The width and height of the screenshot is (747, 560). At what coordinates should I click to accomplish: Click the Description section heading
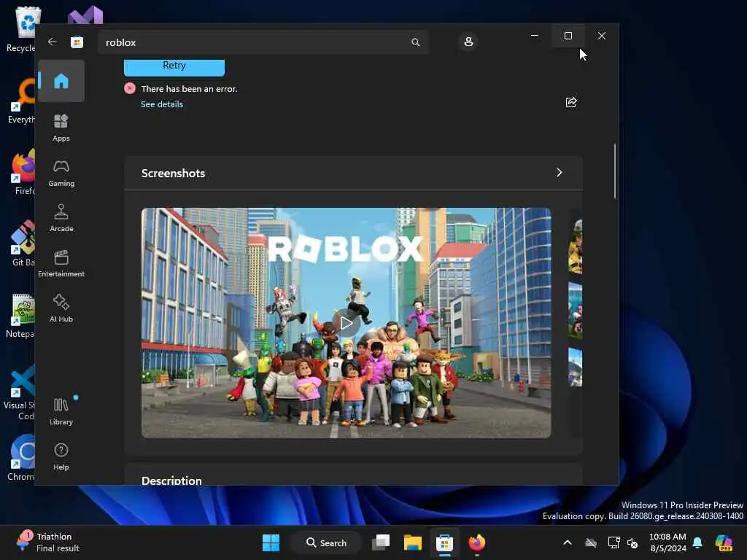point(171,481)
